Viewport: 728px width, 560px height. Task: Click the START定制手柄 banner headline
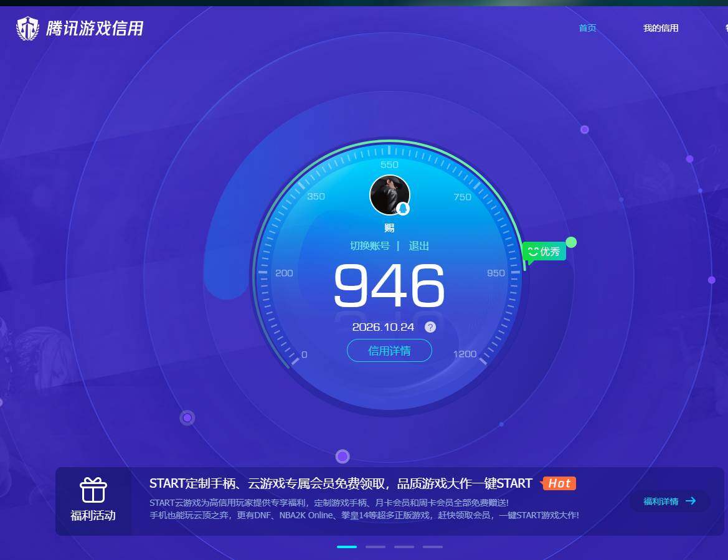340,483
